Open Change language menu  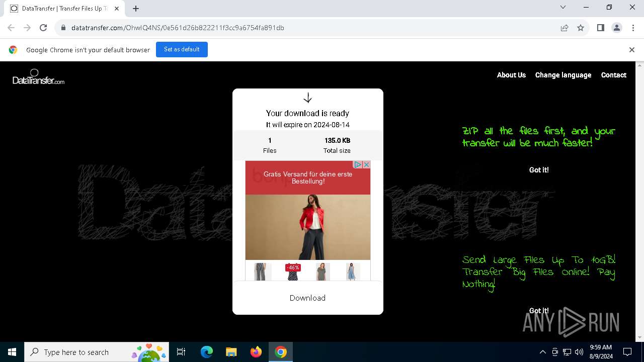(x=563, y=75)
